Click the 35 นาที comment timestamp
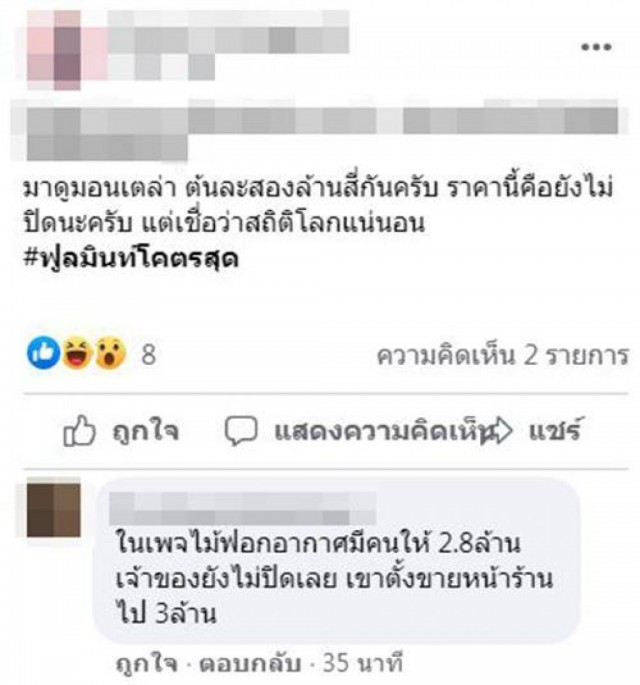The width and height of the screenshot is (640, 685). click(363, 663)
